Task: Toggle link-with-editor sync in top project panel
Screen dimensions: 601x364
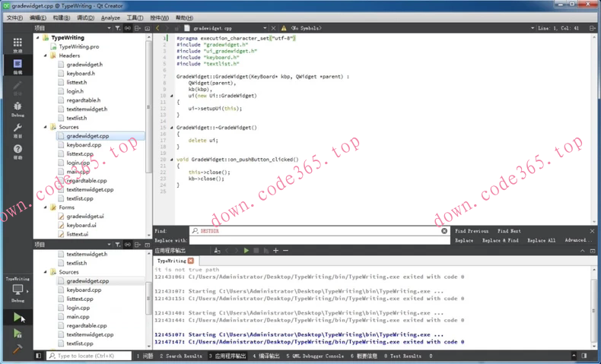Action: (127, 28)
